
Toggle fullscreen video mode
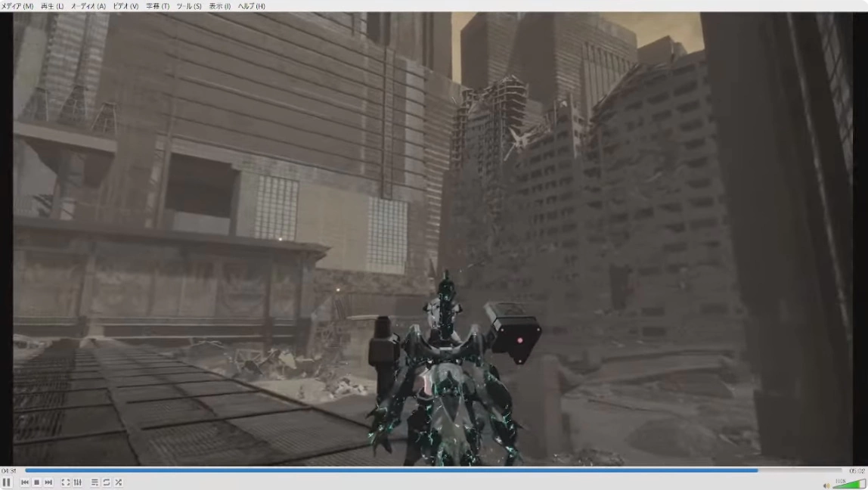(x=65, y=482)
